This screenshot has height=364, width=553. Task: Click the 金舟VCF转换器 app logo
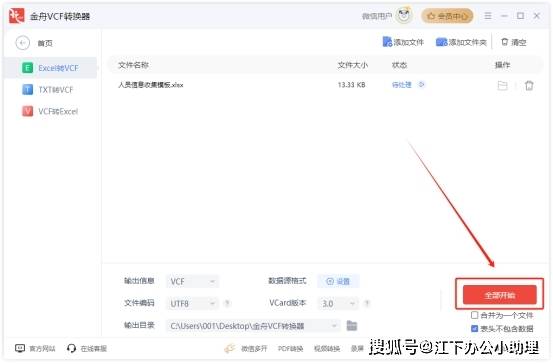click(17, 16)
